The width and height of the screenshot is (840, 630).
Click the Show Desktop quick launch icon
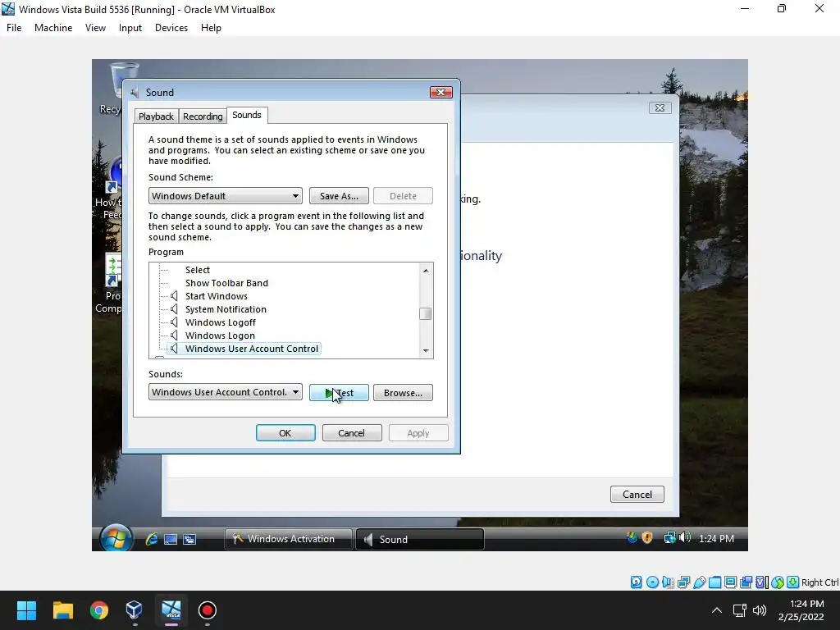point(171,539)
